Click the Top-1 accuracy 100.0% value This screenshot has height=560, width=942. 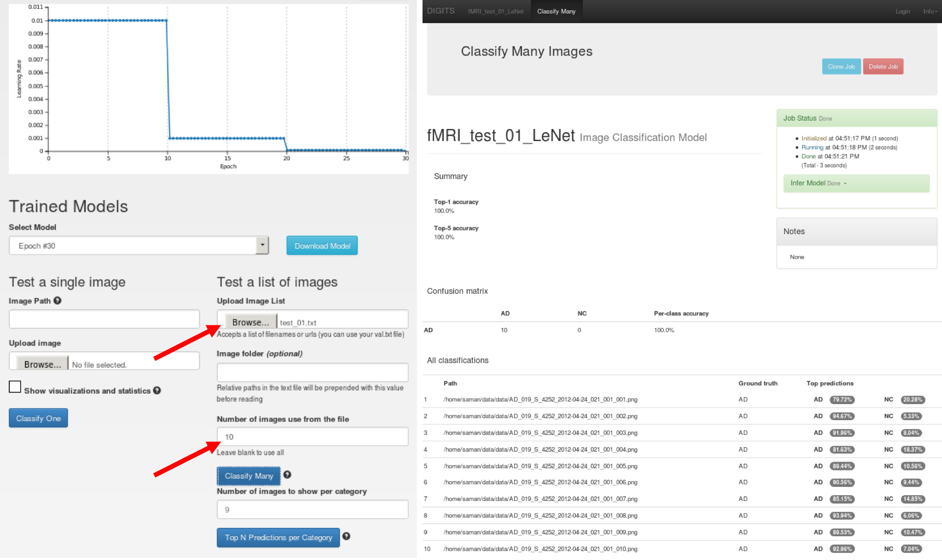pyautogui.click(x=444, y=211)
